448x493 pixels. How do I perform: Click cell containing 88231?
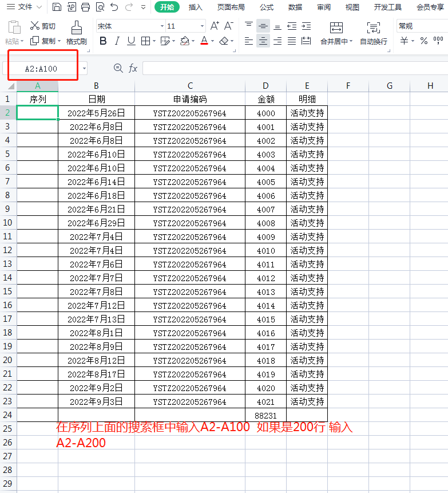[266, 415]
